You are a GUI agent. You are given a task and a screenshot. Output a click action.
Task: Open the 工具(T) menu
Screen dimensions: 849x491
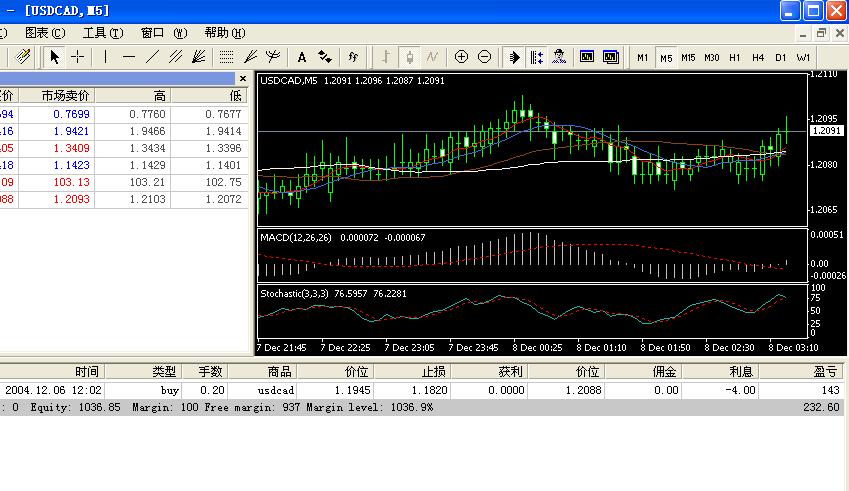(x=103, y=33)
